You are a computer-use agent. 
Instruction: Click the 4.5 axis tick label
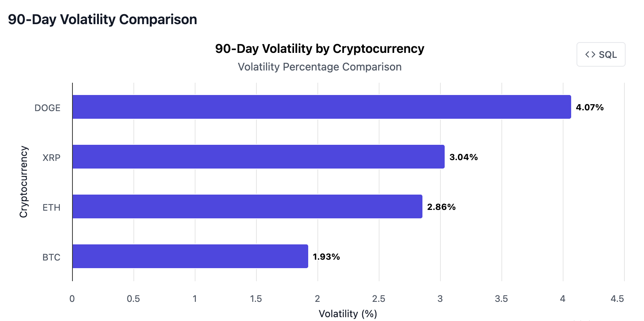[x=618, y=298]
